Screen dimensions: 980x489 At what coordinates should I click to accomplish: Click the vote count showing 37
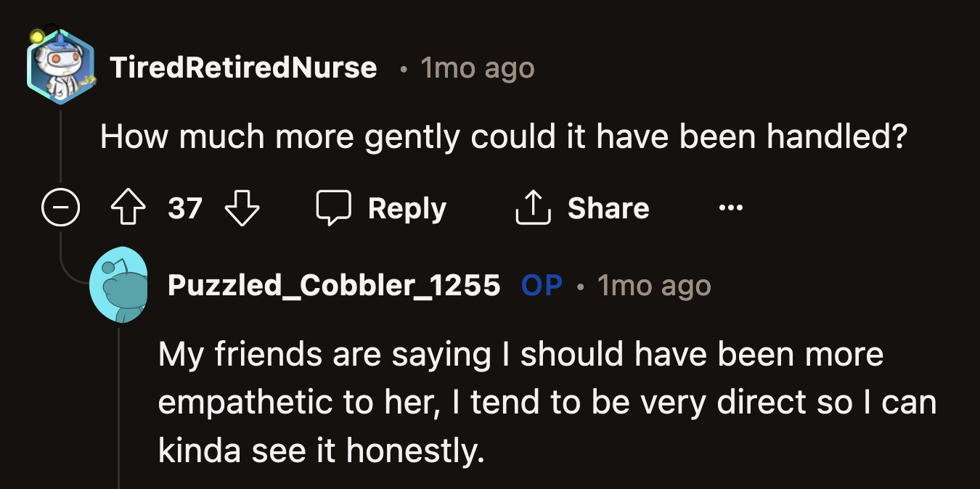(x=184, y=208)
